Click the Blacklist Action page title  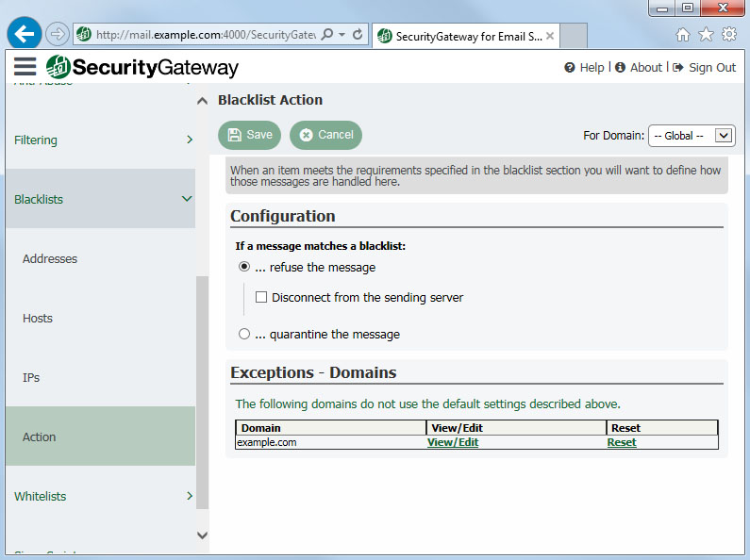click(x=270, y=100)
